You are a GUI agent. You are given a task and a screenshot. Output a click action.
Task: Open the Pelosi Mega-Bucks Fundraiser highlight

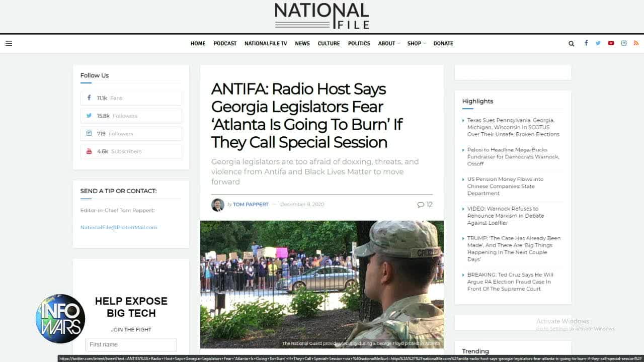point(513,157)
